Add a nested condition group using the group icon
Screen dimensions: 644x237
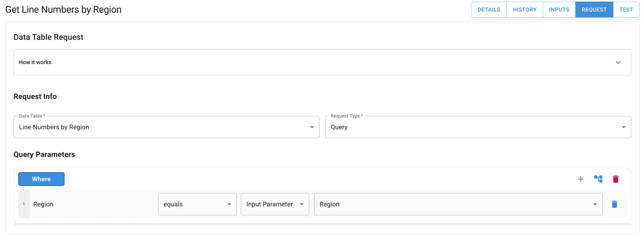pyautogui.click(x=598, y=179)
